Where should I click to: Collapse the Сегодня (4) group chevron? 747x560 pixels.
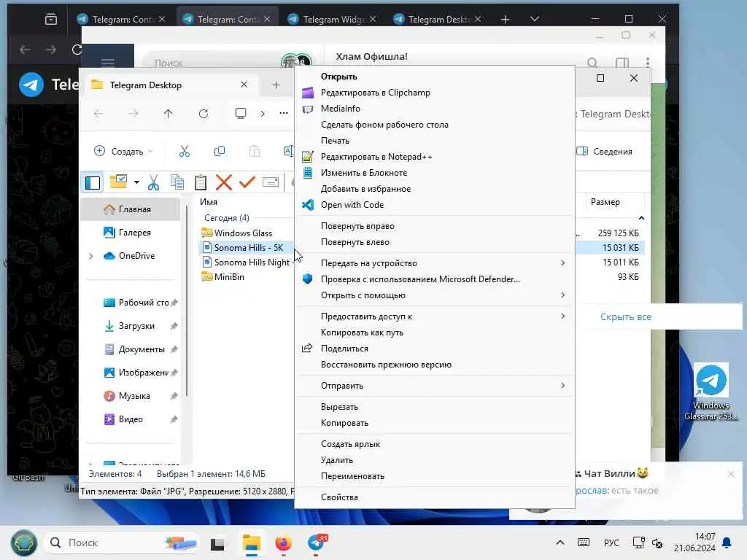coord(642,218)
